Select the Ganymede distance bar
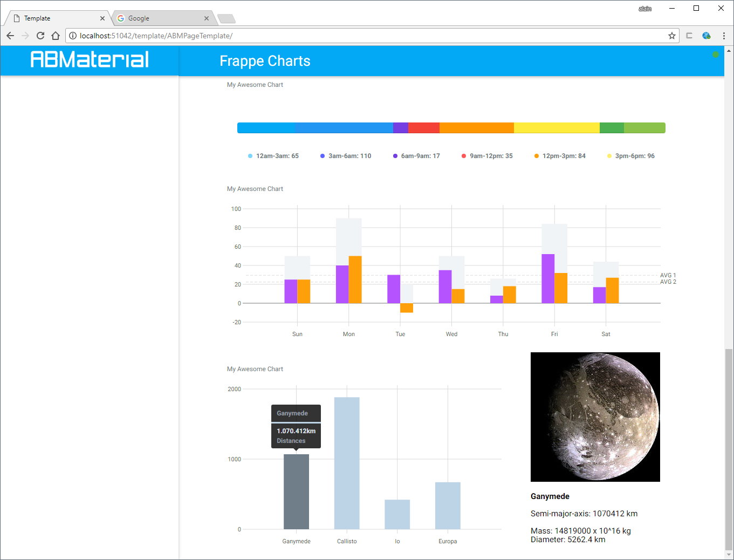The width and height of the screenshot is (734, 560). tap(296, 491)
